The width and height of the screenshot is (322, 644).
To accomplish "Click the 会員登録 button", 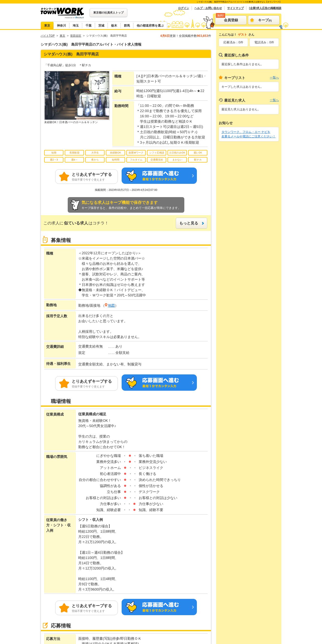I will pos(231,20).
